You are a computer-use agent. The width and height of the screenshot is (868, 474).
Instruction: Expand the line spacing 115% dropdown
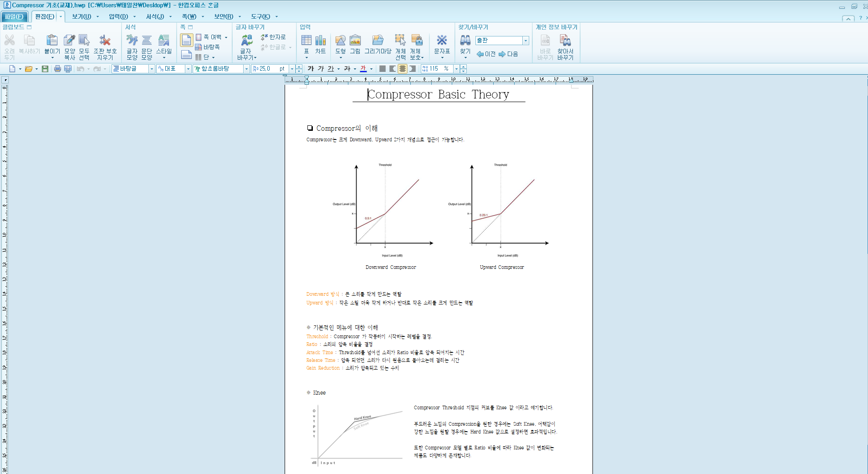(x=456, y=69)
